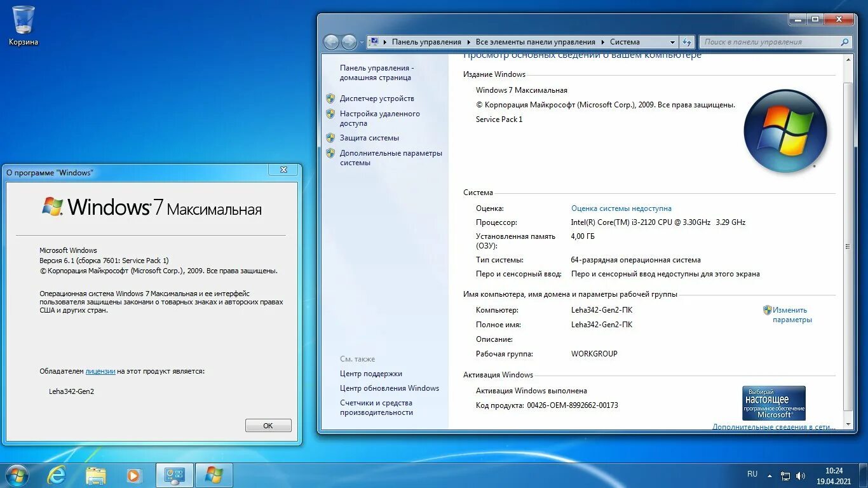Click the refresh button beside the address bar

687,42
